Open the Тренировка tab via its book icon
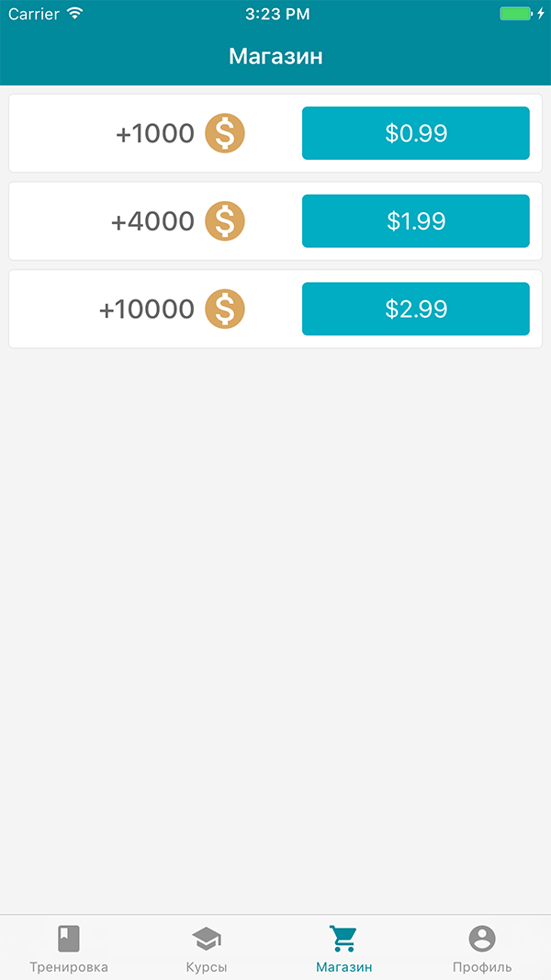The width and height of the screenshot is (551, 980). (x=69, y=939)
